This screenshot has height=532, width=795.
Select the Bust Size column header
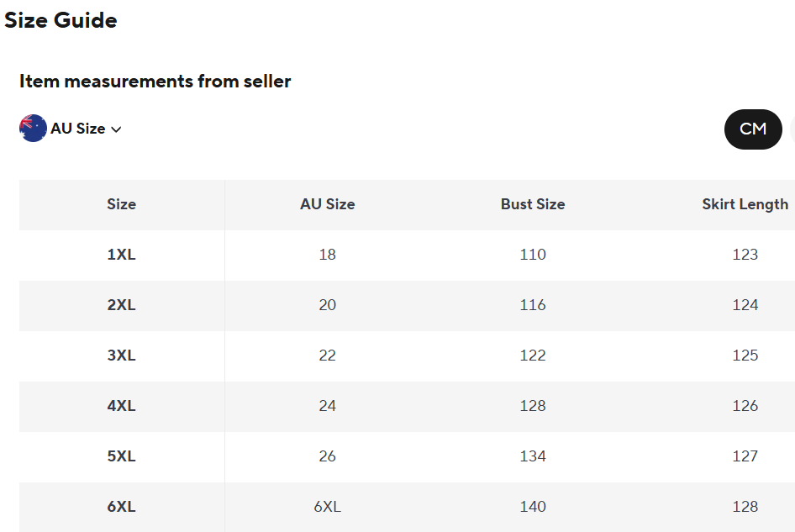533,204
